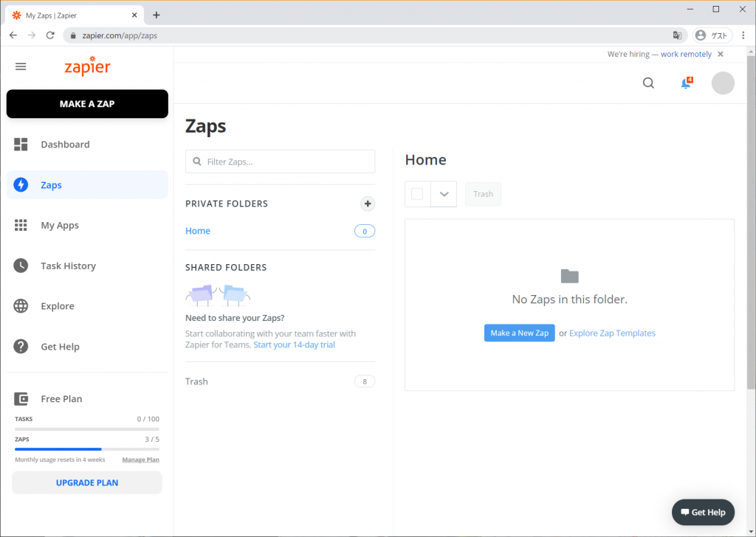This screenshot has width=756, height=537.
Task: Open the Manage Plan link
Action: pyautogui.click(x=140, y=460)
